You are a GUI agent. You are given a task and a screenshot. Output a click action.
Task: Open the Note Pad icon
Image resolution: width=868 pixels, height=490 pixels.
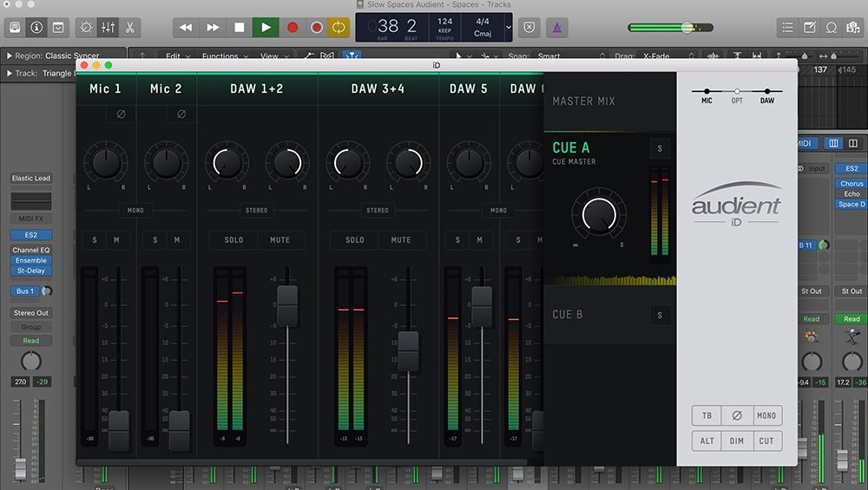click(809, 27)
